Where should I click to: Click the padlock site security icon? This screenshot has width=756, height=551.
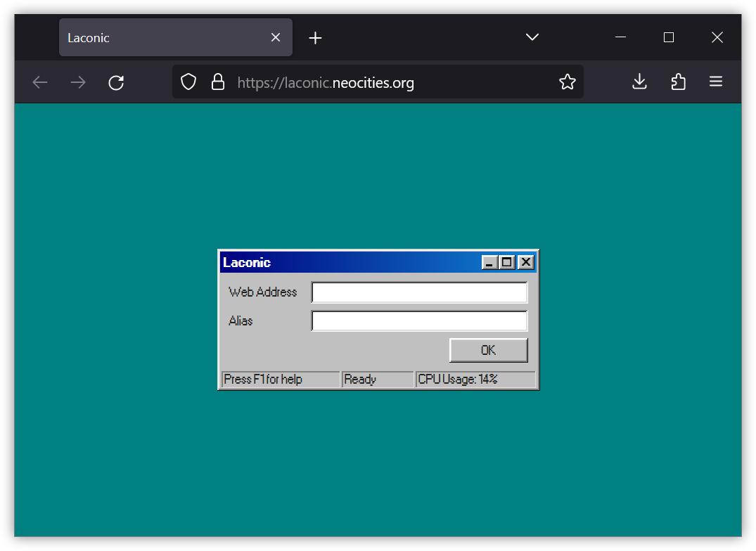(217, 82)
